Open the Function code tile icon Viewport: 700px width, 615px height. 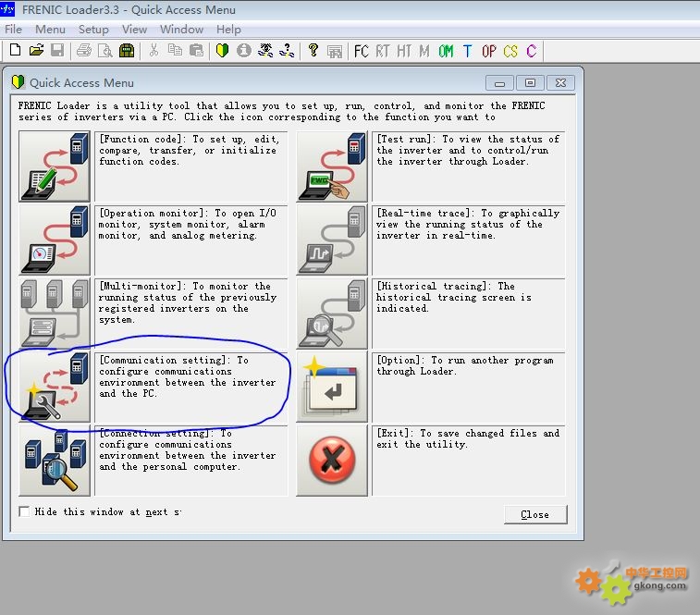55,166
